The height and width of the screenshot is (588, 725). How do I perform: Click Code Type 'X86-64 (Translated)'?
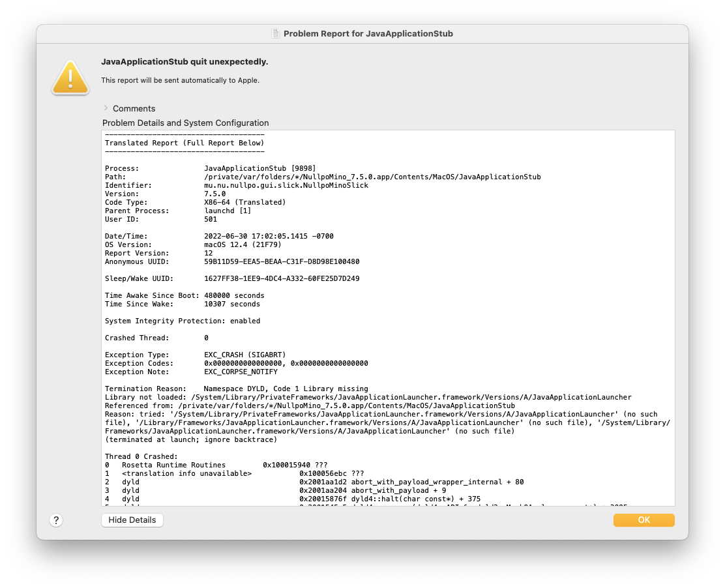point(245,202)
